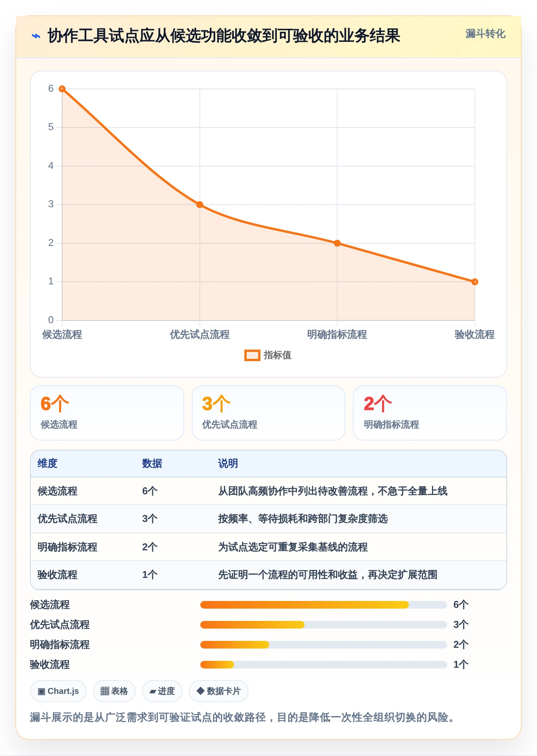Click the 数据卡片 chip
The width and height of the screenshot is (537, 756).
(219, 691)
